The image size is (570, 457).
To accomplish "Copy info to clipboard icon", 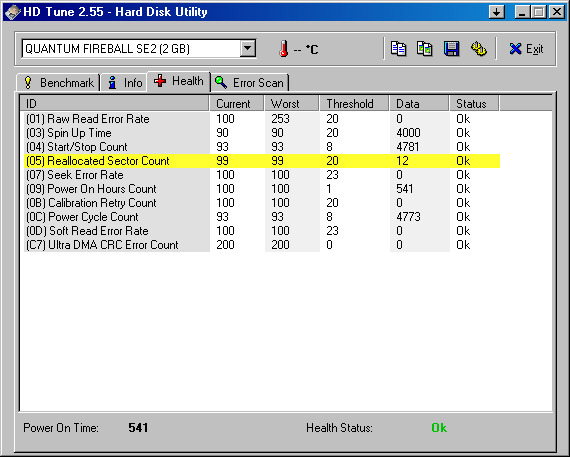I will 398,49.
